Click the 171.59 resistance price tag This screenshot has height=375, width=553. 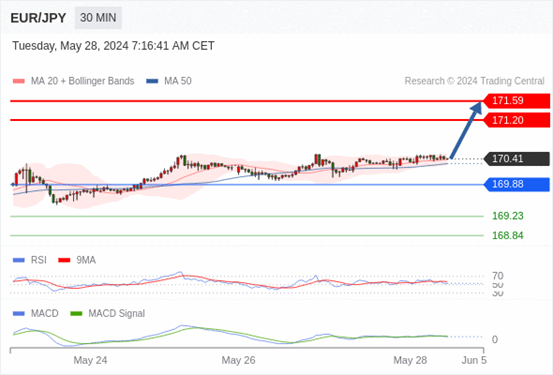(516, 101)
